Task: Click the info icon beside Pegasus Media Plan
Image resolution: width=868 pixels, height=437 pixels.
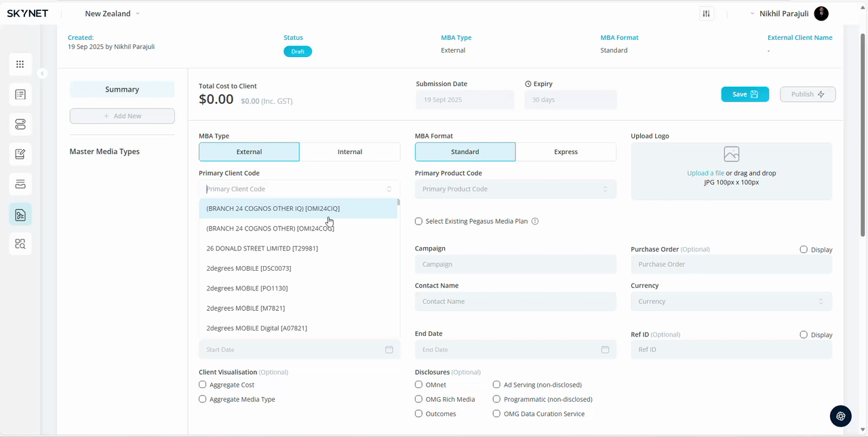Action: click(535, 221)
